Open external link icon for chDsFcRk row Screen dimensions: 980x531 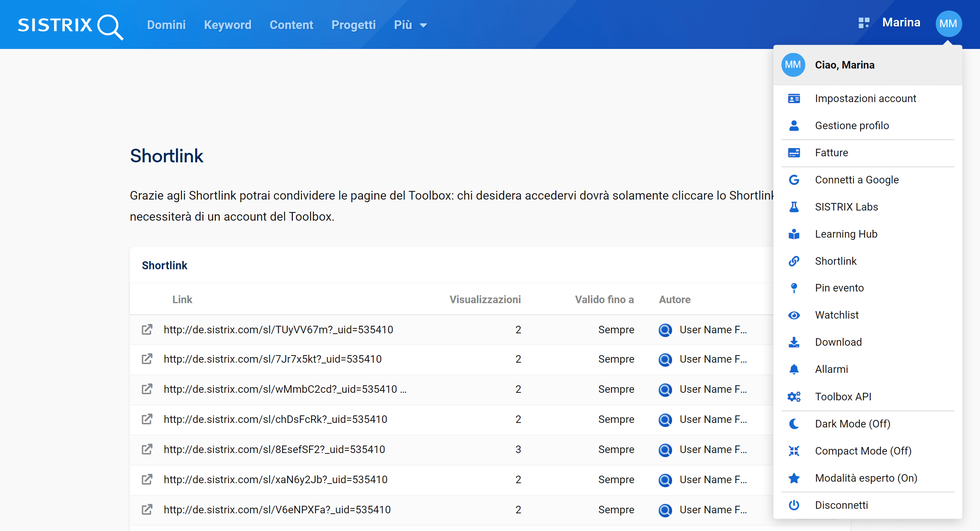coord(147,419)
